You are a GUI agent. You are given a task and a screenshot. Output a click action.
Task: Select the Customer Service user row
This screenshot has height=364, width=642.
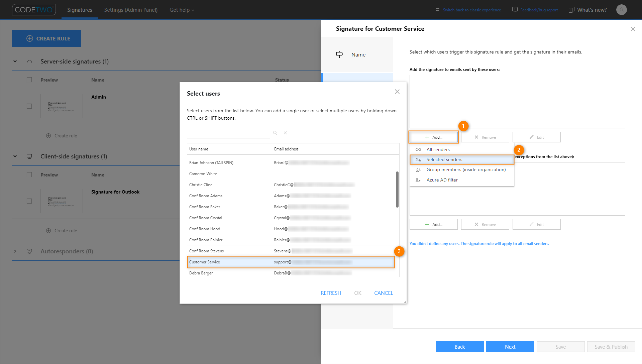[291, 262]
